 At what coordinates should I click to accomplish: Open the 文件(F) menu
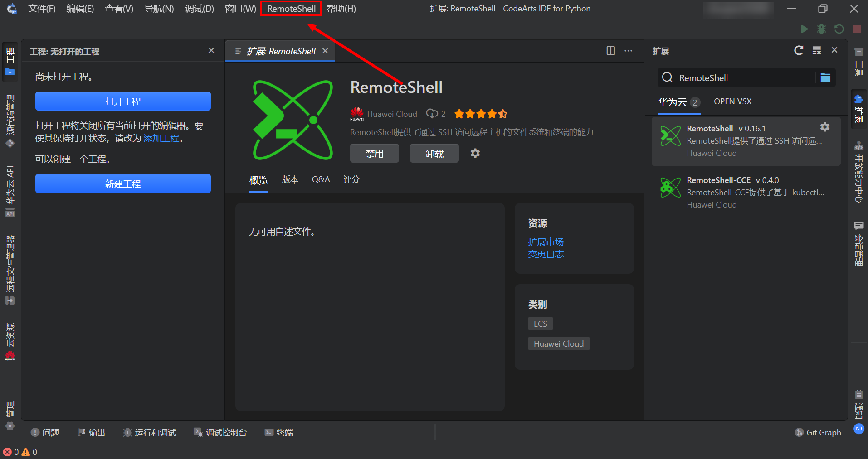point(42,9)
